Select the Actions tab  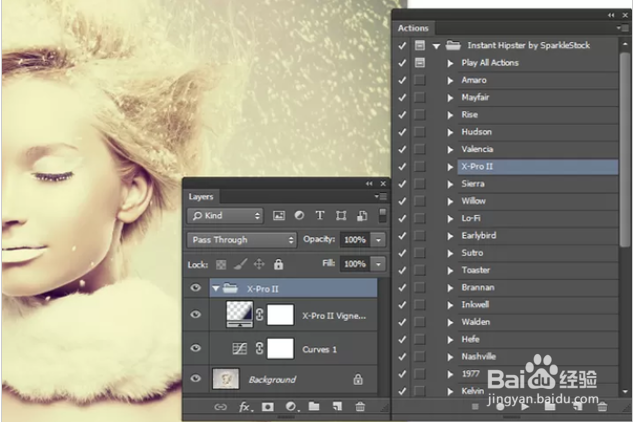(x=413, y=28)
